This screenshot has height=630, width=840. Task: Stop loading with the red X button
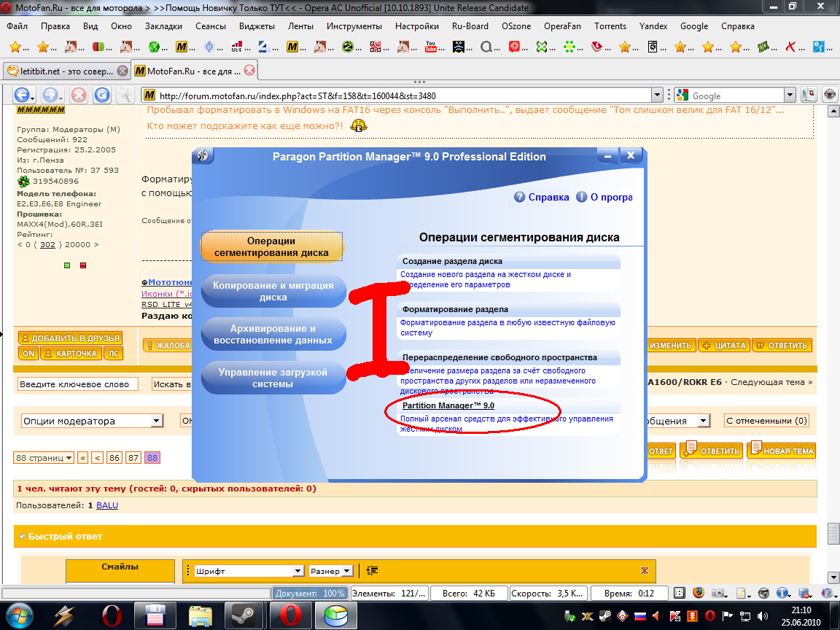point(79,96)
